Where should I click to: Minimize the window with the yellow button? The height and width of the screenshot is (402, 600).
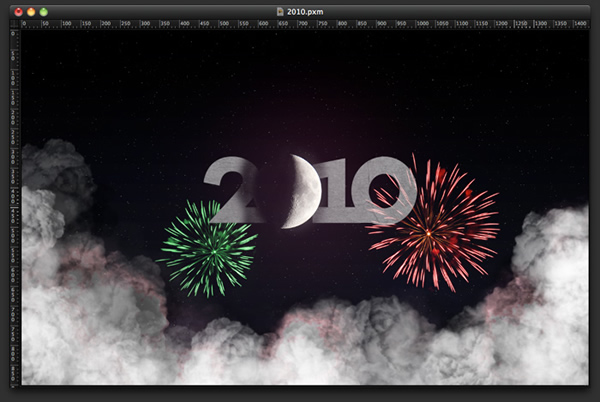tap(31, 12)
